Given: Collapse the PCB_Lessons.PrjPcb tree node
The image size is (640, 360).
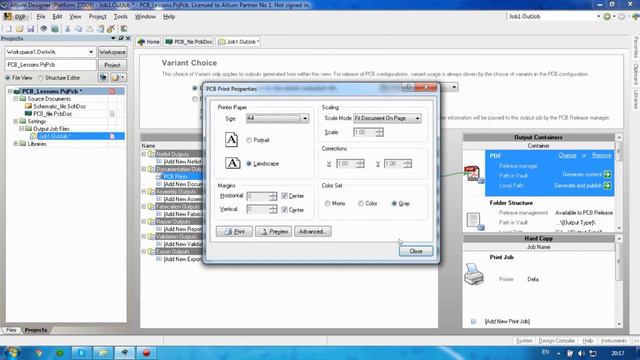Looking at the screenshot, I should tap(10, 91).
